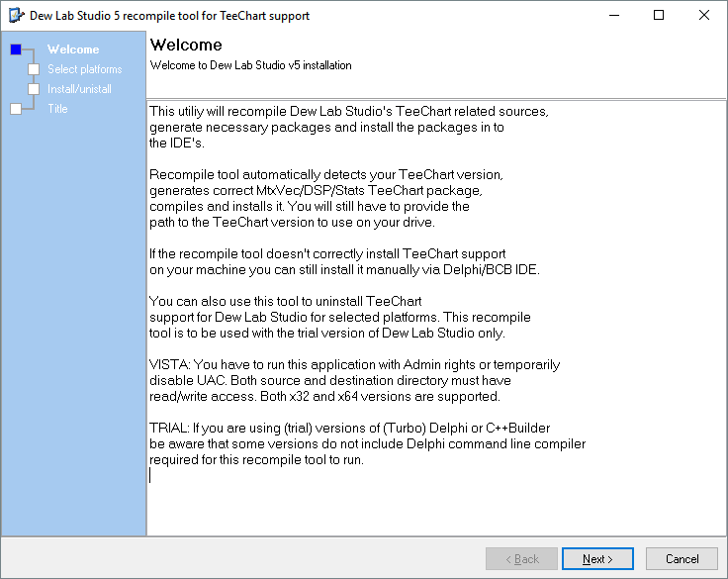Click the disabled Back button

522,558
